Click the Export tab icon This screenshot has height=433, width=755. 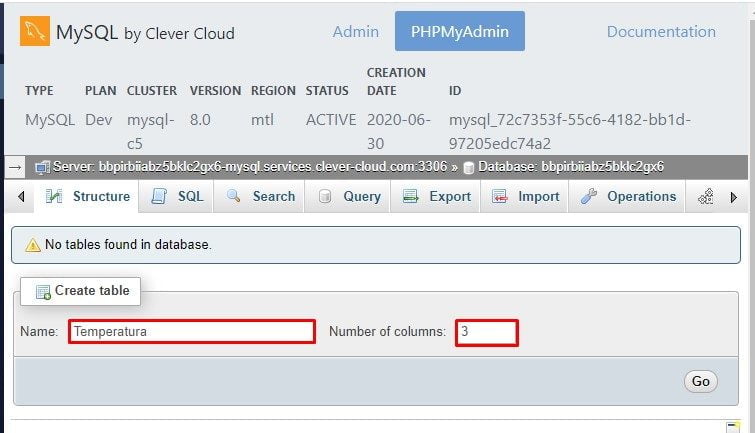[x=410, y=197]
